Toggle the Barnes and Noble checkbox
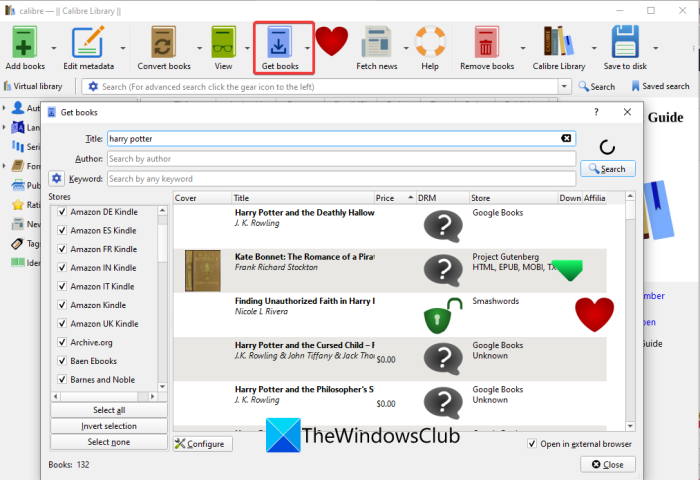 [62, 380]
